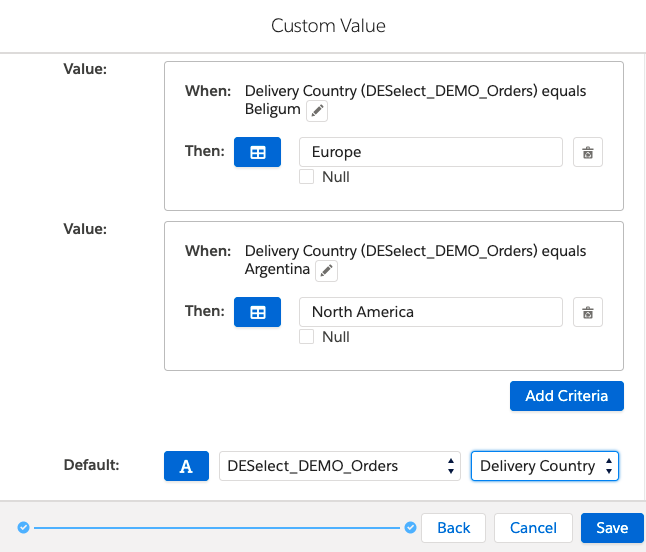
Task: Click the Argentina condition text
Action: click(x=415, y=260)
